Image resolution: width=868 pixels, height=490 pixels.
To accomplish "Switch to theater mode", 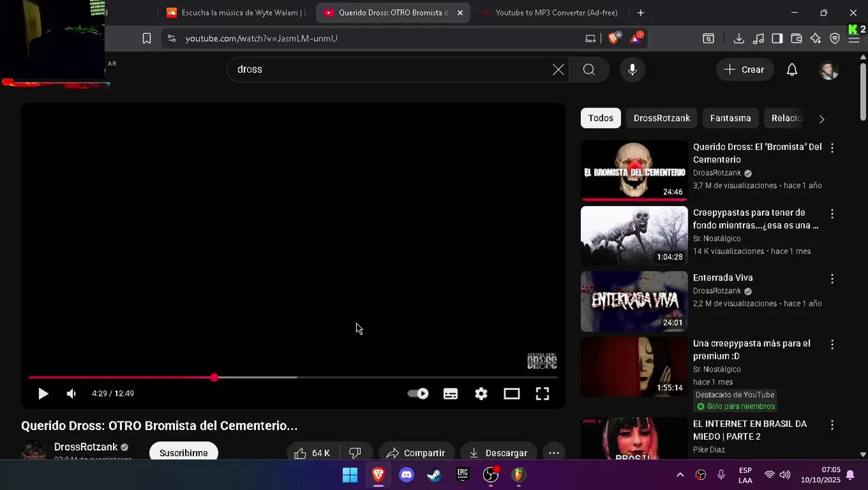I will [512, 393].
